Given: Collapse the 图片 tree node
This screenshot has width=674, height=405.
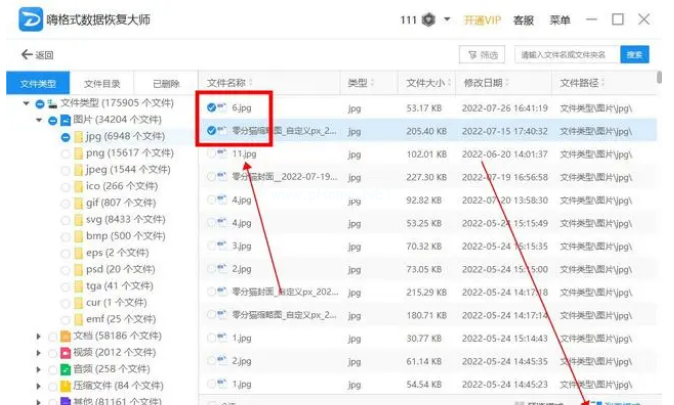Looking at the screenshot, I should [39, 120].
